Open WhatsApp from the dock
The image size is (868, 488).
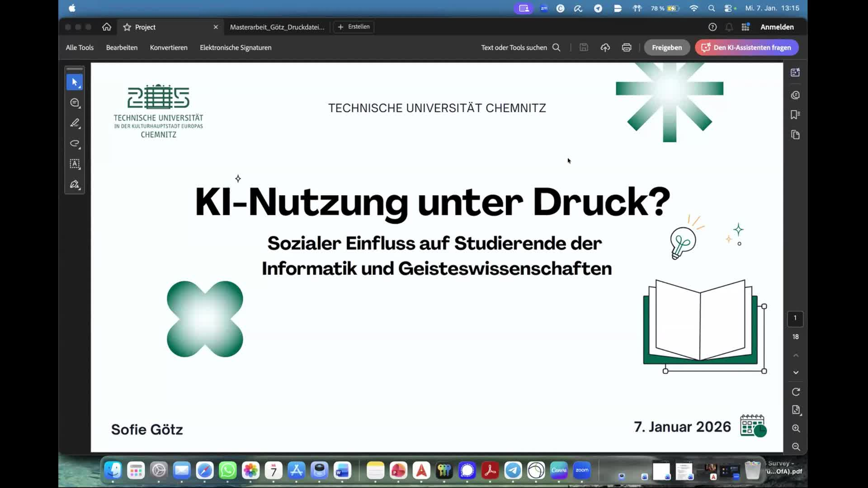(x=228, y=471)
